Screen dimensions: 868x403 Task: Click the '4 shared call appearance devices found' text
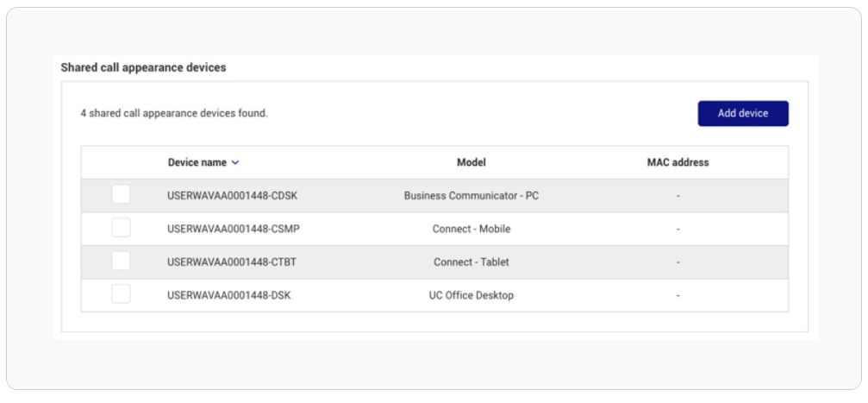174,113
